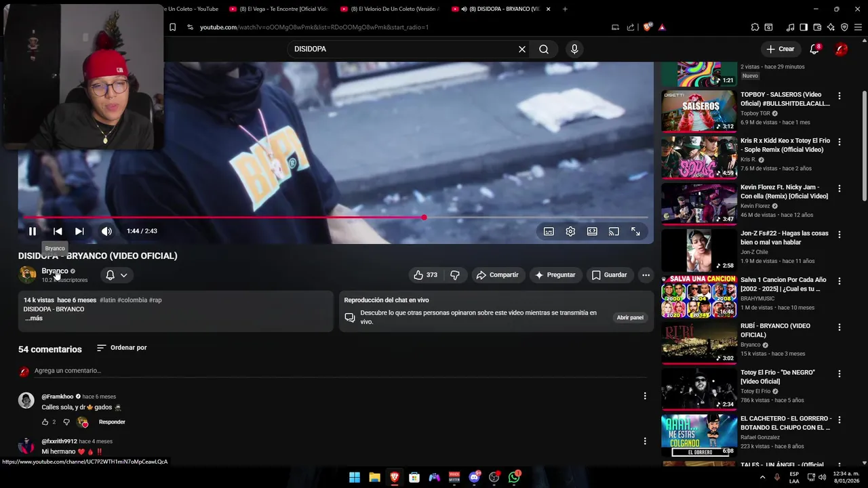Open options for TOPBOY - SALSEROS video

[839, 96]
